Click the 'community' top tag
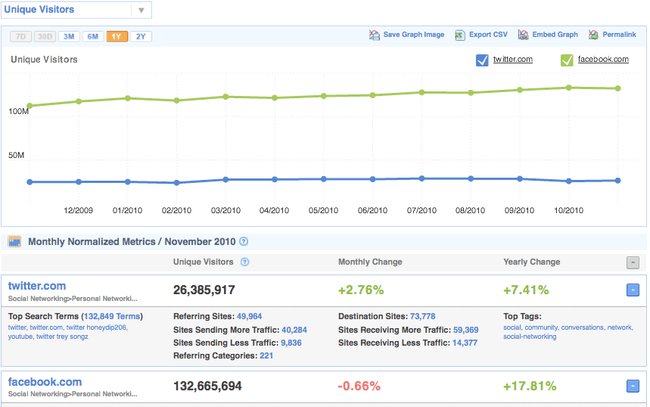 click(541, 327)
